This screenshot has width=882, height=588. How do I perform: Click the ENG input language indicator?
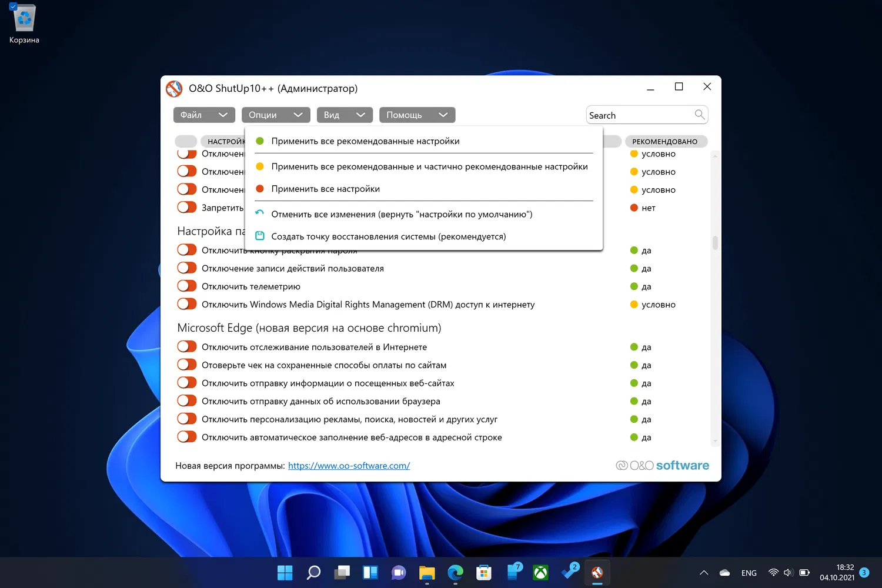click(749, 573)
